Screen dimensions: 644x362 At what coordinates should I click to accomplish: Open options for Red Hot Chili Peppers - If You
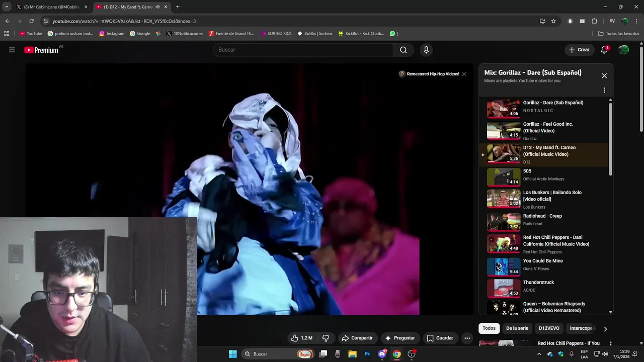(610, 344)
